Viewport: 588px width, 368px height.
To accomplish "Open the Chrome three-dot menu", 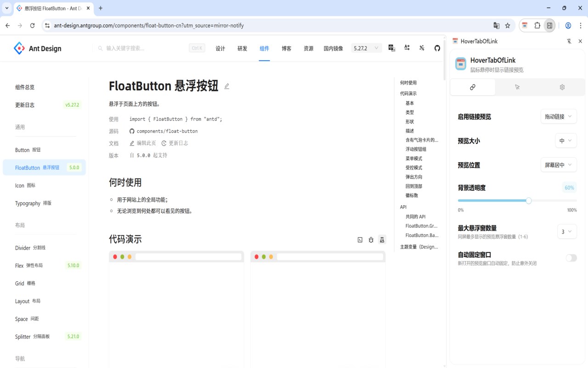I will pos(580,26).
